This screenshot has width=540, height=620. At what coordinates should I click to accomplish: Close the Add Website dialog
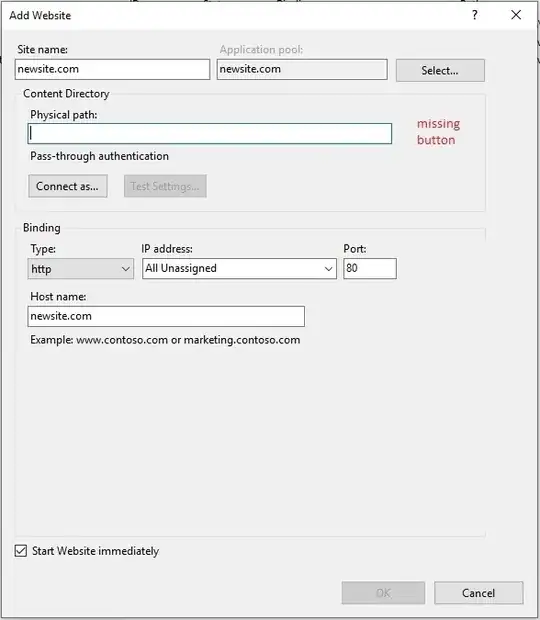[x=516, y=15]
